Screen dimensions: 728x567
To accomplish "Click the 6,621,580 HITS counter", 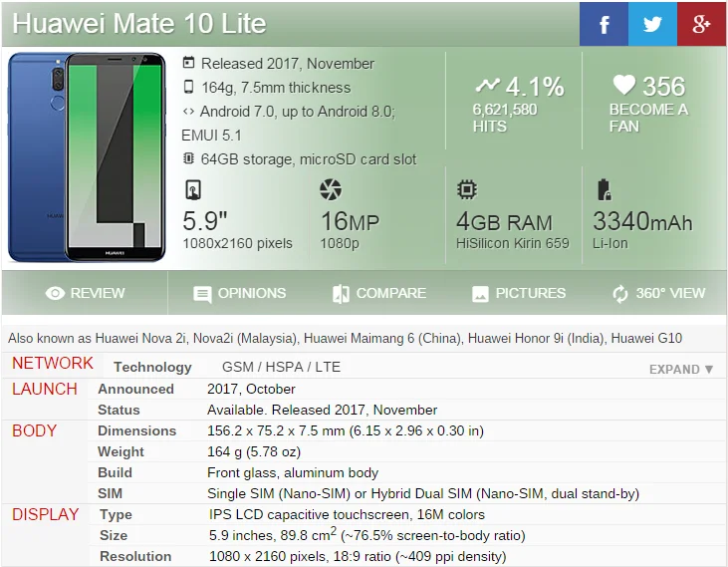I will [x=505, y=118].
